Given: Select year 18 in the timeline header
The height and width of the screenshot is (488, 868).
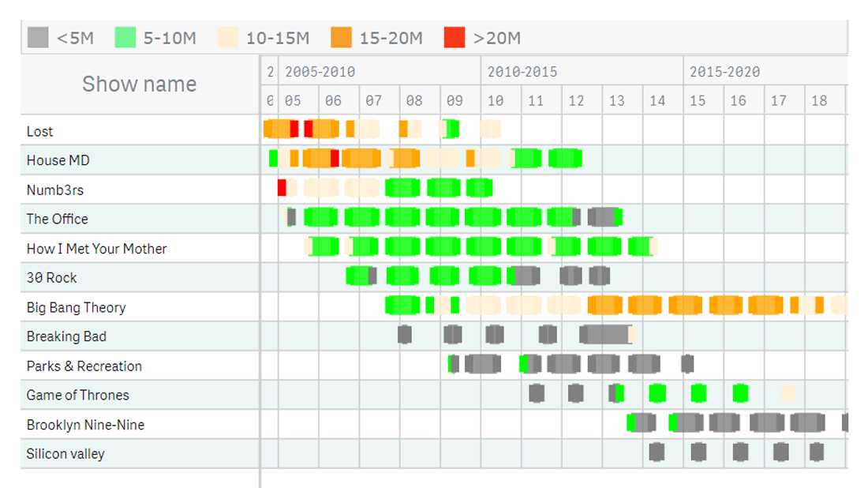Looking at the screenshot, I should coord(819,100).
